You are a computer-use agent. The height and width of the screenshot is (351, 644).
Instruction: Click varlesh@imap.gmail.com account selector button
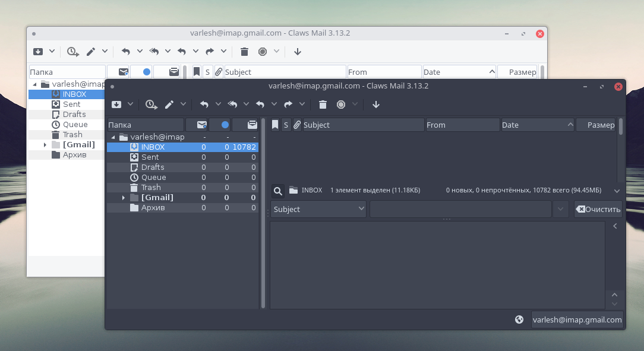pyautogui.click(x=577, y=320)
